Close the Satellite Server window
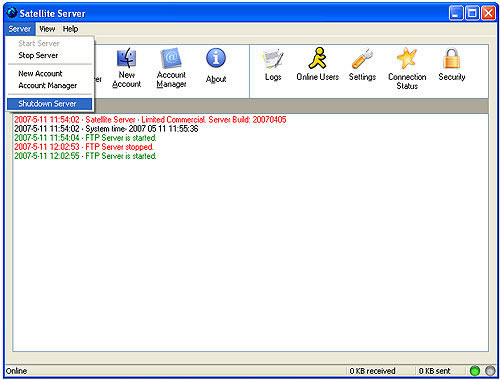The width and height of the screenshot is (500, 380). [x=488, y=13]
